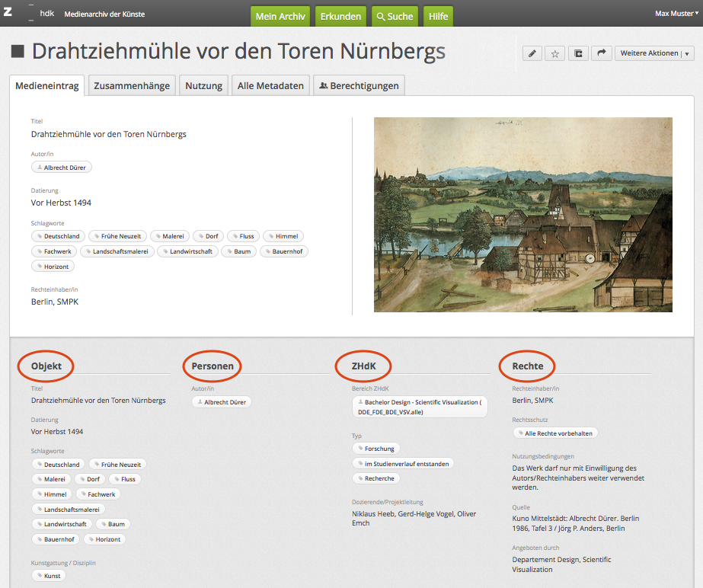703x588 pixels.
Task: Click the Hilfe button
Action: coord(438,16)
